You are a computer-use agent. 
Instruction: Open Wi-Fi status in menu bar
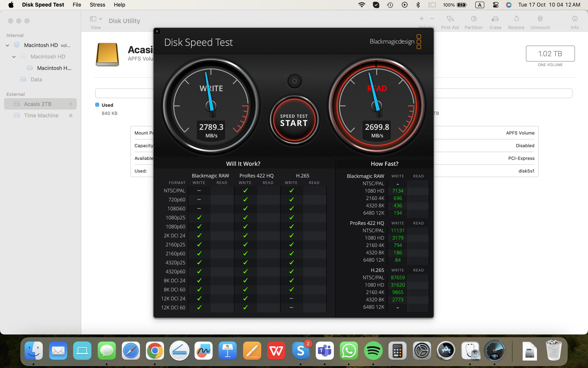click(x=362, y=5)
